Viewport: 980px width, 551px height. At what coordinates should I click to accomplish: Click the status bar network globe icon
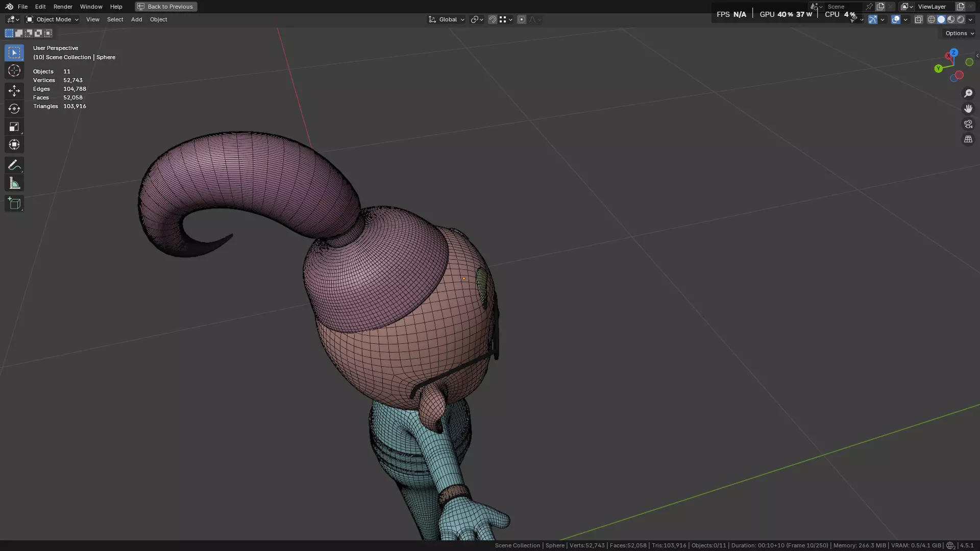coord(950,545)
